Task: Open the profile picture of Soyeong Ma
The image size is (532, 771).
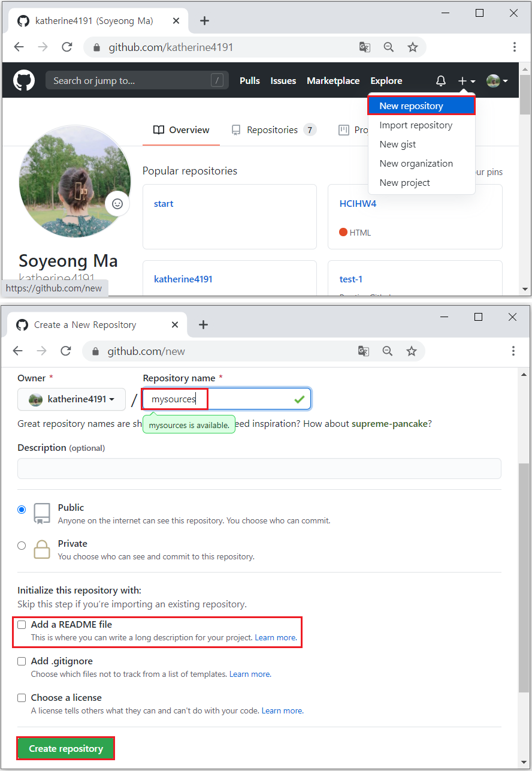Action: click(75, 182)
